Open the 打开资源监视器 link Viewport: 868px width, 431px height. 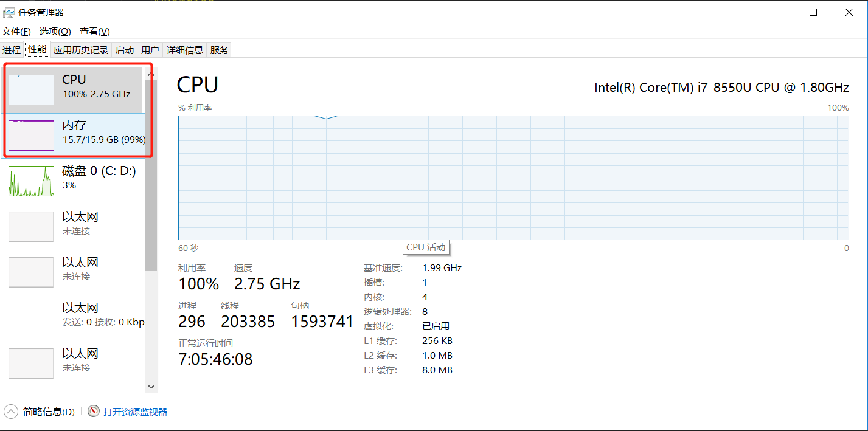[x=135, y=412]
